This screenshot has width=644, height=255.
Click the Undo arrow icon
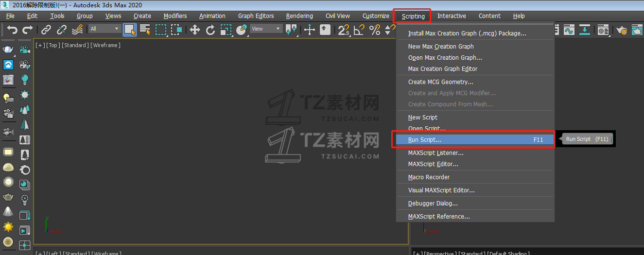[12, 30]
